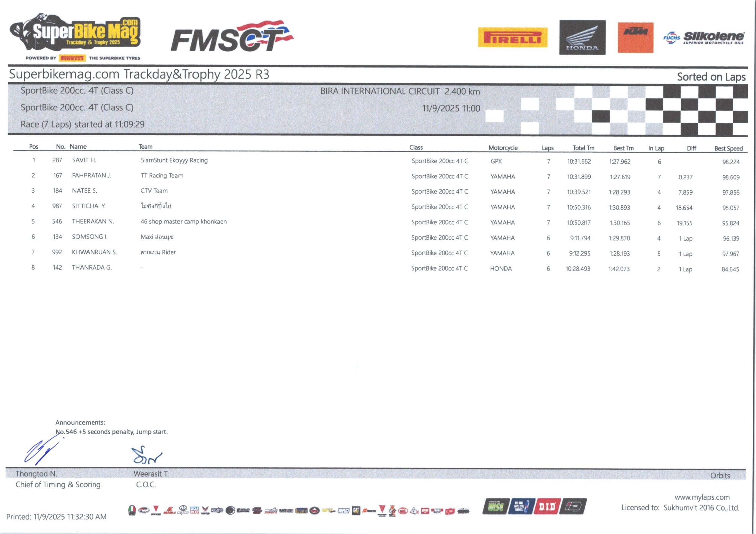This screenshot has width=756, height=534.
Task: Select the SAVIT H. result row
Action: pyautogui.click(x=84, y=160)
